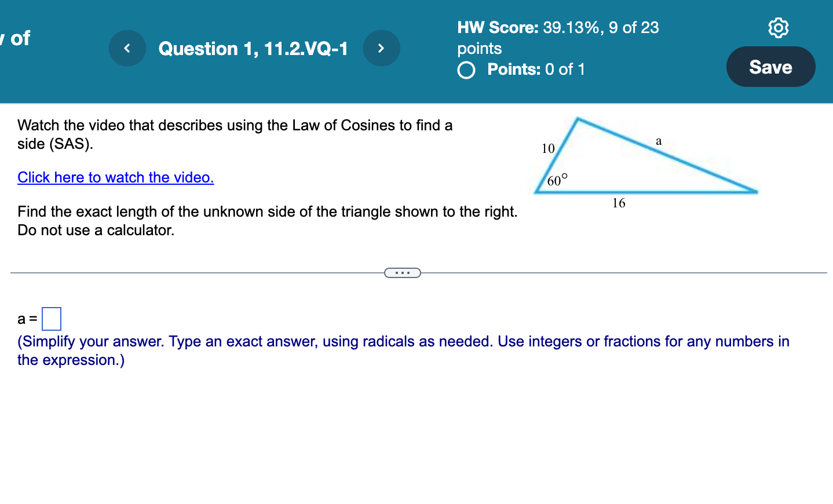The height and width of the screenshot is (504, 833).
Task: Click the horizontal divider line
Action: pyautogui.click(x=203, y=272)
